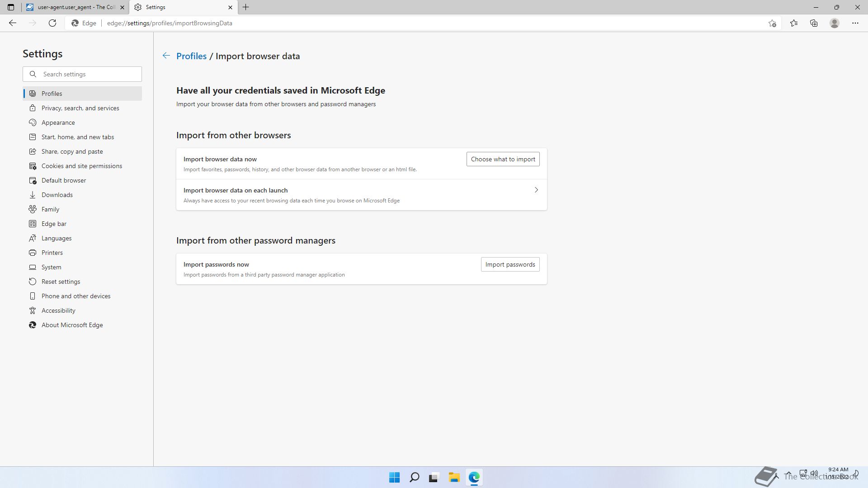The width and height of the screenshot is (868, 488).
Task: Open Share, copy and paste settings
Action: click(x=82, y=151)
